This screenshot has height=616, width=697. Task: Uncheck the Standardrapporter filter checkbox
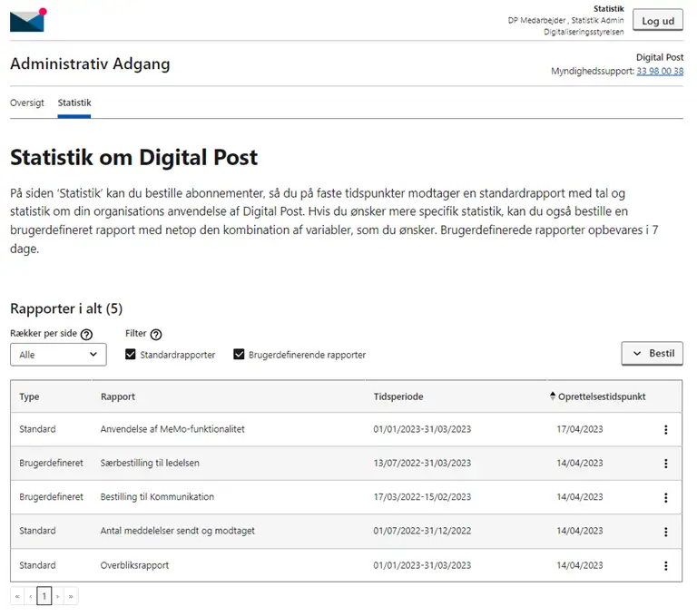click(131, 355)
